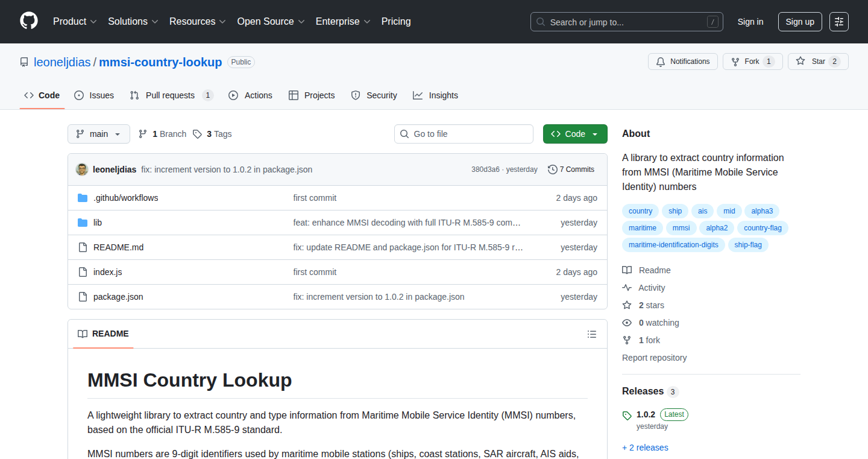Viewport: 868px width, 459px height.
Task: View the 0 watching link
Action: (x=650, y=323)
